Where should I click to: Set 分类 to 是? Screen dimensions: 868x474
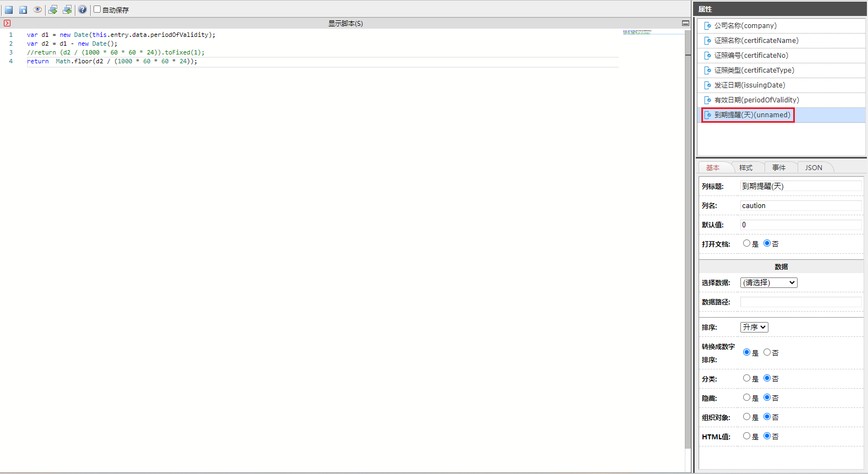coord(746,378)
